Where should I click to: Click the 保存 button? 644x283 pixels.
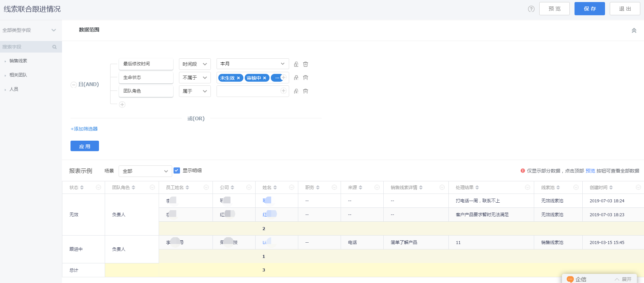click(x=590, y=9)
